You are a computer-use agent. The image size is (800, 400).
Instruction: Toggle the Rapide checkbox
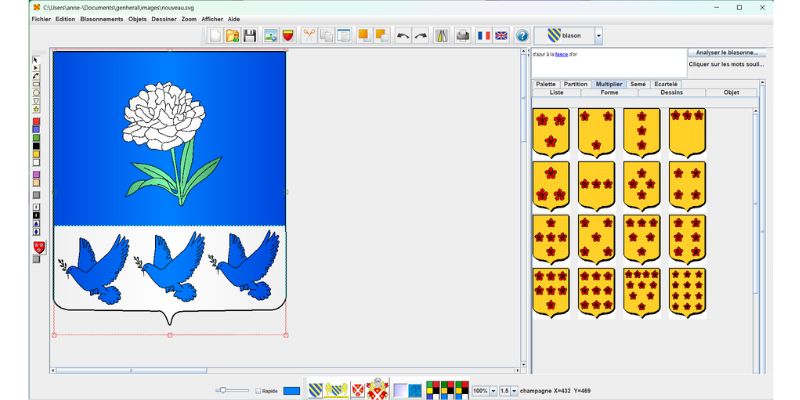coord(258,390)
